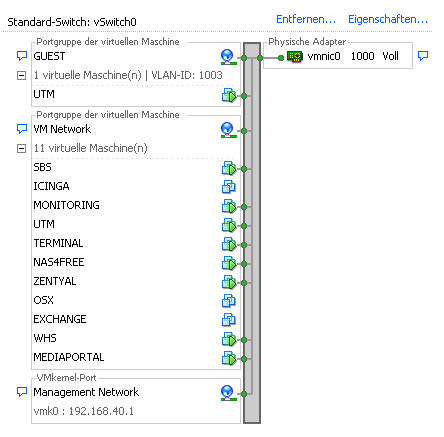Open the info bubble for vmnic0 adapter
Viewport: 444px width, 437px height.
423,56
